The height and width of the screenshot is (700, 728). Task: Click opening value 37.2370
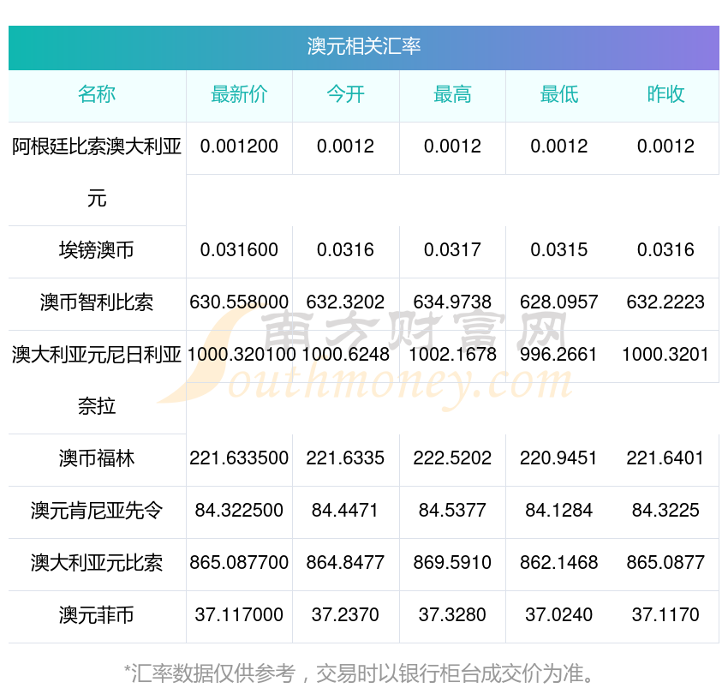point(345,615)
